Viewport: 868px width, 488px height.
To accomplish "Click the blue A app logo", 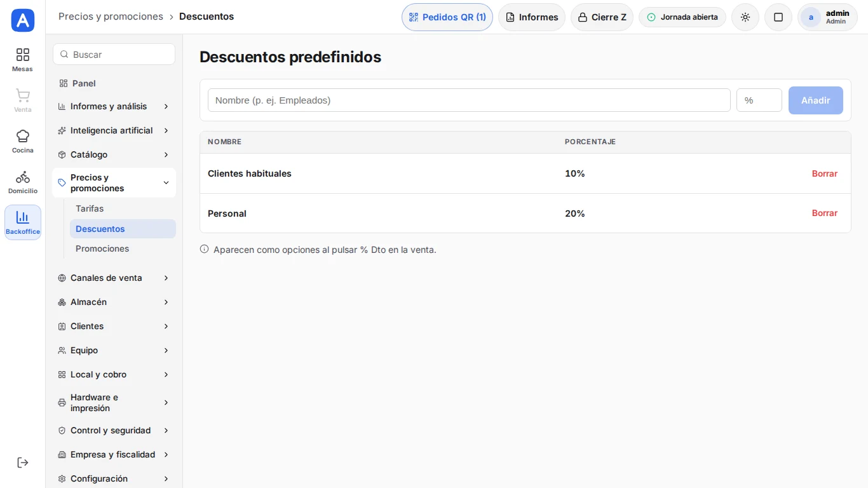I will pyautogui.click(x=23, y=20).
